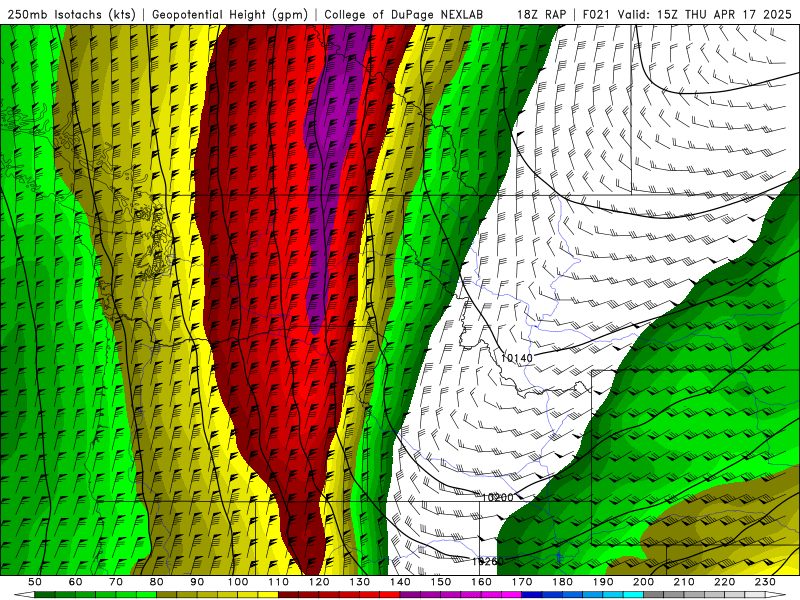Click the 50 knot colorbar label
The width and height of the screenshot is (800, 600).
click(x=35, y=582)
